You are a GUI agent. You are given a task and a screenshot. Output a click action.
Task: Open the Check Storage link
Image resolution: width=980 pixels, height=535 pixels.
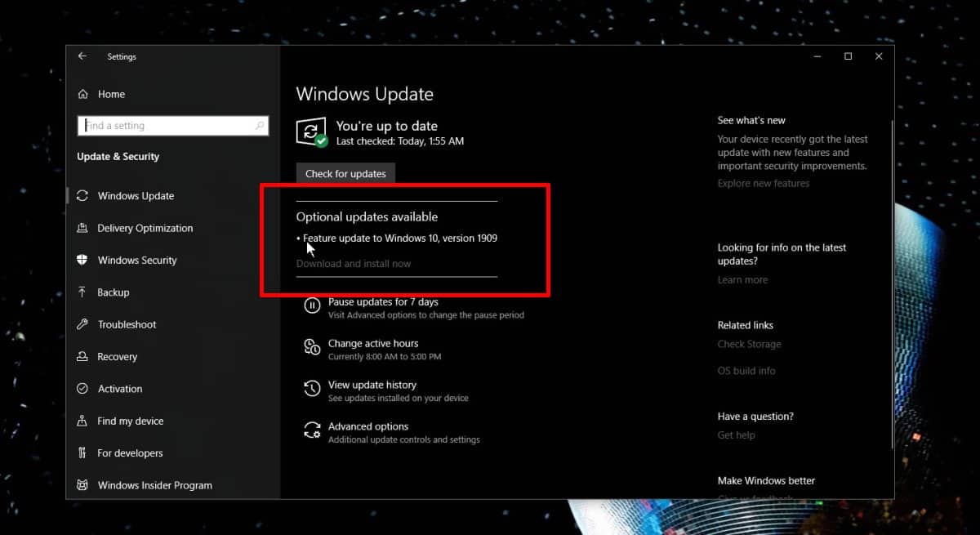click(749, 344)
